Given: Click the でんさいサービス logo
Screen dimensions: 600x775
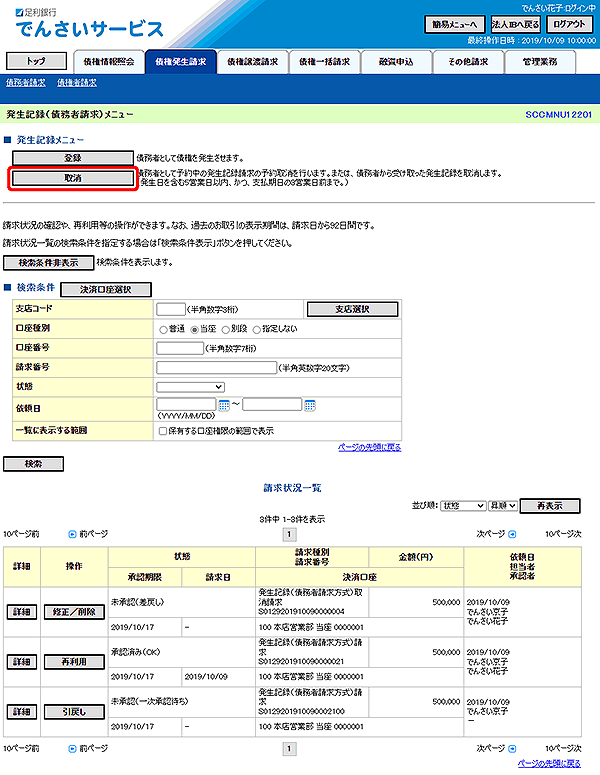Looking at the screenshot, I should coord(89,27).
